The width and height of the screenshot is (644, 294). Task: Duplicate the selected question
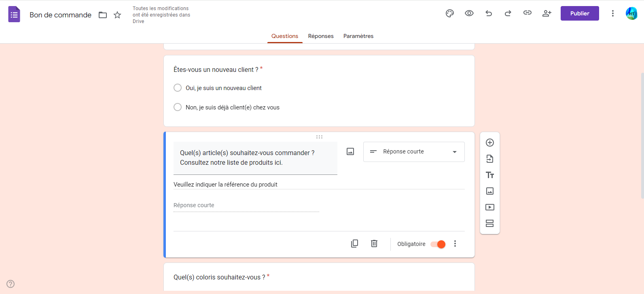pos(354,244)
